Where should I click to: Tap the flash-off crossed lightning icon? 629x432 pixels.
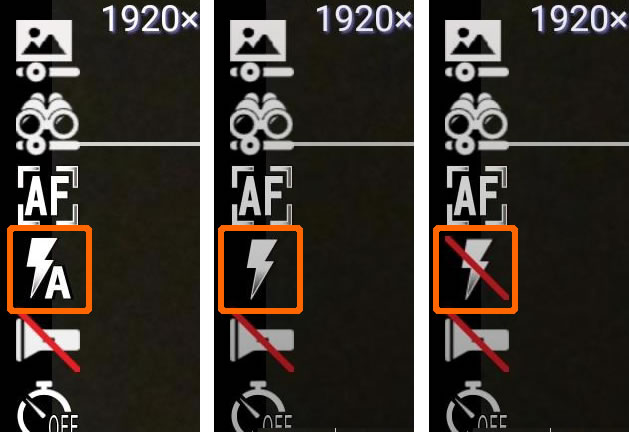(477, 269)
